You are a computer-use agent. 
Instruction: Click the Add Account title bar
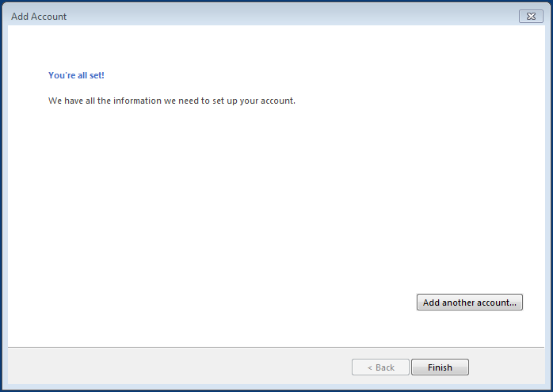(238, 16)
